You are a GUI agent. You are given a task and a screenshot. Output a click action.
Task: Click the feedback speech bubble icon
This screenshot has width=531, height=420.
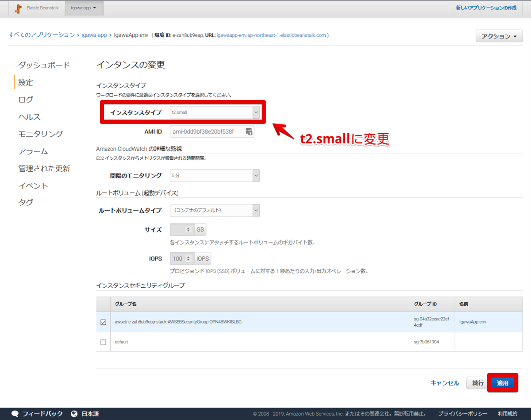(15, 413)
